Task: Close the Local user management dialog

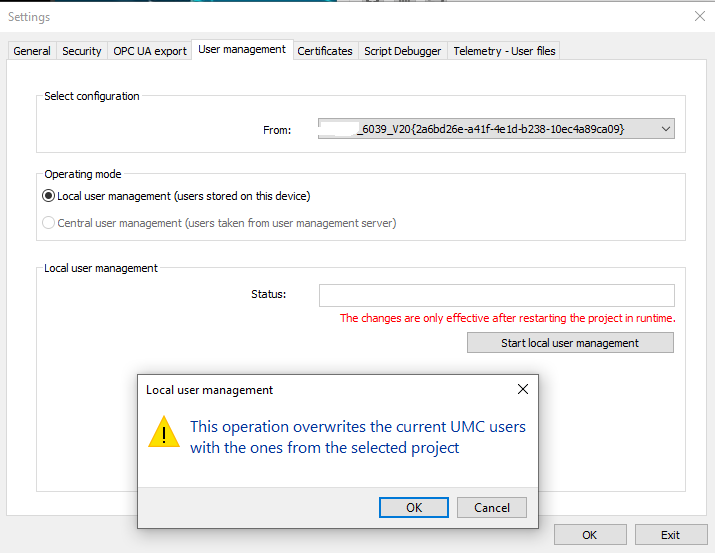Action: (522, 389)
